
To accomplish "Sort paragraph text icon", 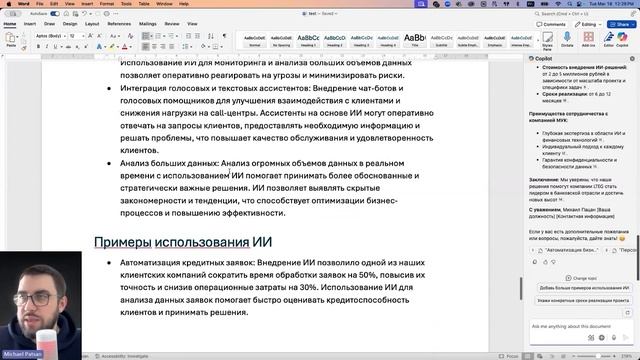I will 211,36.
